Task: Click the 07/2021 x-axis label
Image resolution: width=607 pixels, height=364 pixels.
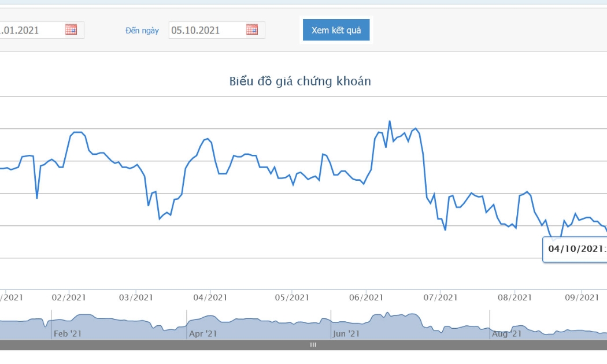Action: (441, 298)
